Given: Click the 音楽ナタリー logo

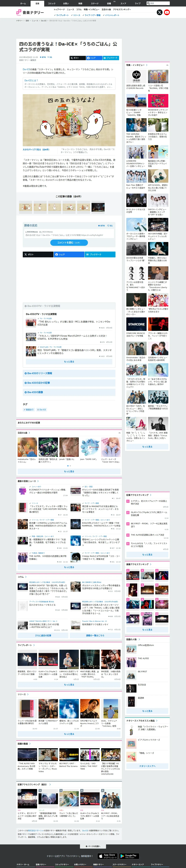Looking at the screenshot, I should point(30,12).
